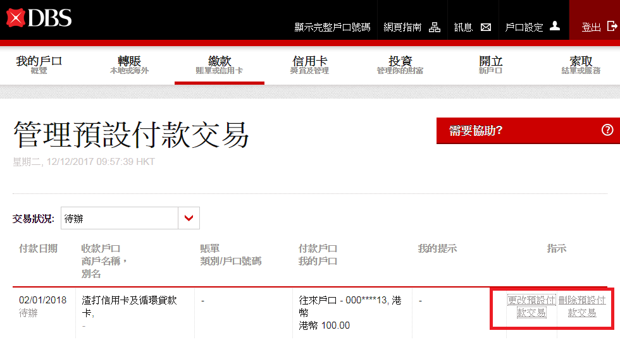The image size is (620, 364).
Task: Open messages via envelope icon
Action: pos(486,27)
